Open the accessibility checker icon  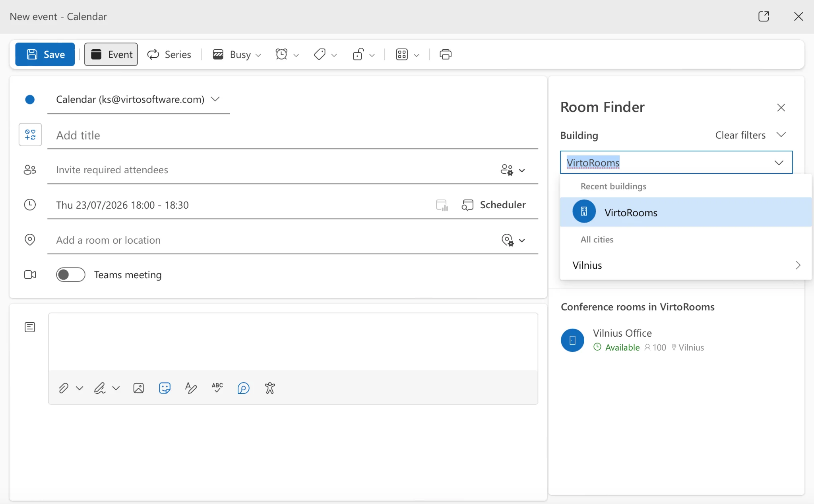coord(270,388)
